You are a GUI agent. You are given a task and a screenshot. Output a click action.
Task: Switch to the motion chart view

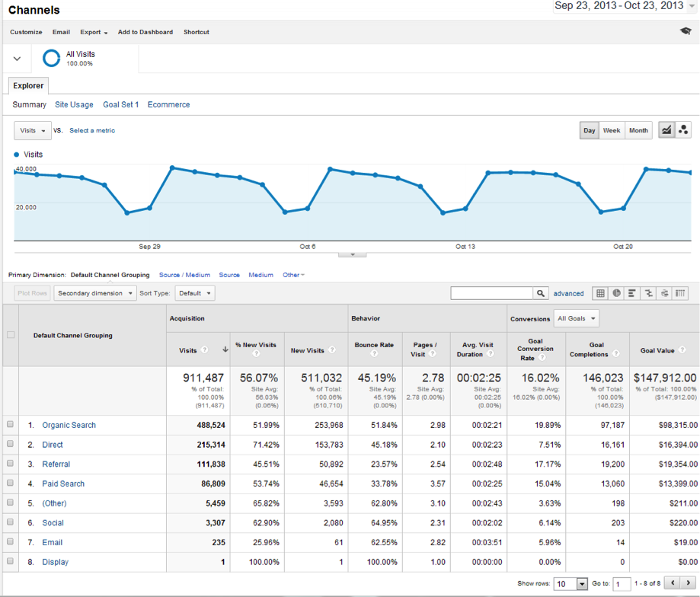click(683, 130)
